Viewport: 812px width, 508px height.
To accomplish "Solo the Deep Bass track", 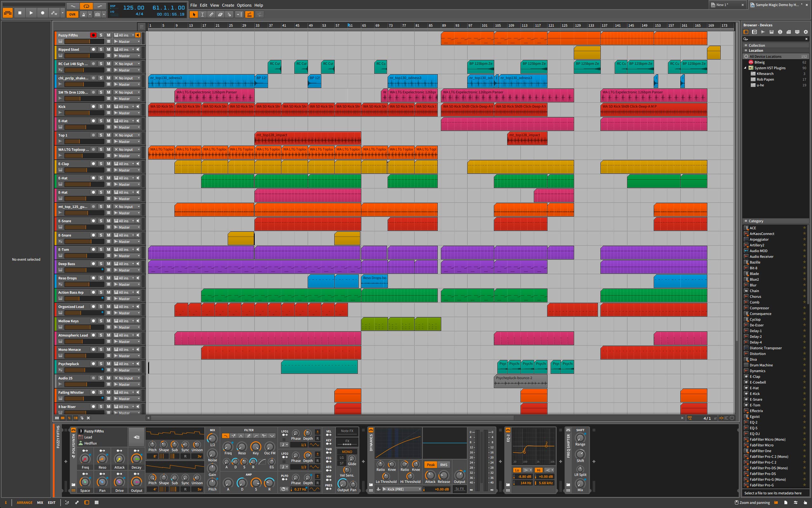I will (x=101, y=264).
